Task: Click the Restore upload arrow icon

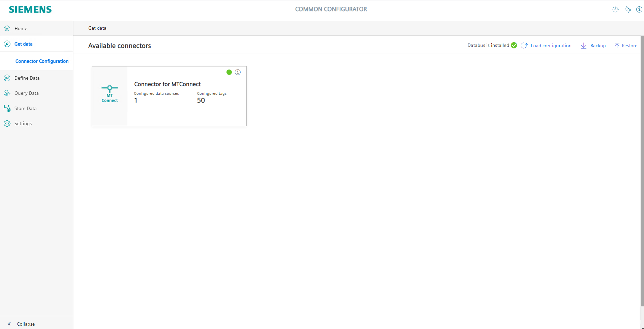Action: (x=617, y=45)
